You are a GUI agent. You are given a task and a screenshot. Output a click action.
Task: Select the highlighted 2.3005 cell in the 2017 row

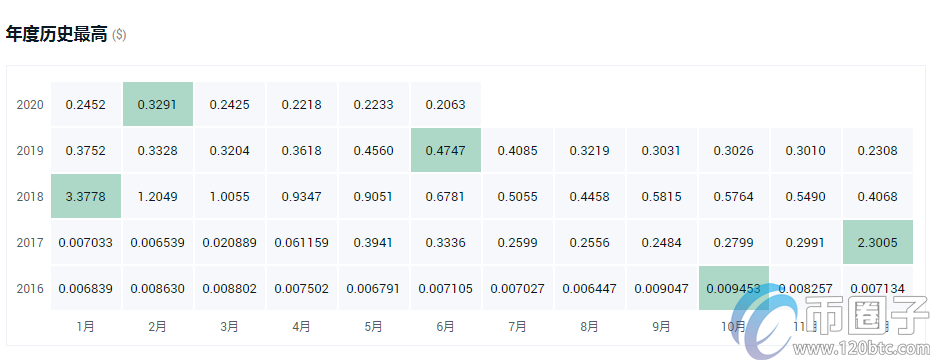(878, 243)
